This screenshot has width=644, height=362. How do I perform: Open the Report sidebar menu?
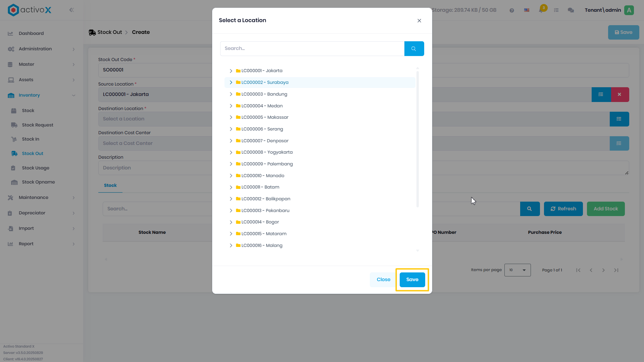42,244
